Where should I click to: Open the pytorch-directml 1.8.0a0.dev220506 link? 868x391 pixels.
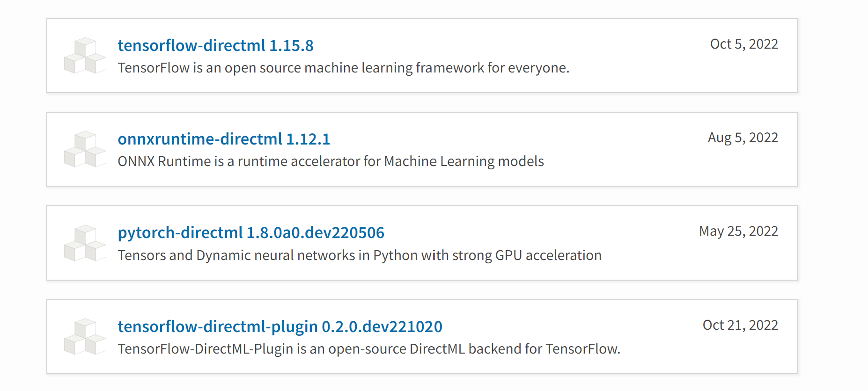pos(251,232)
